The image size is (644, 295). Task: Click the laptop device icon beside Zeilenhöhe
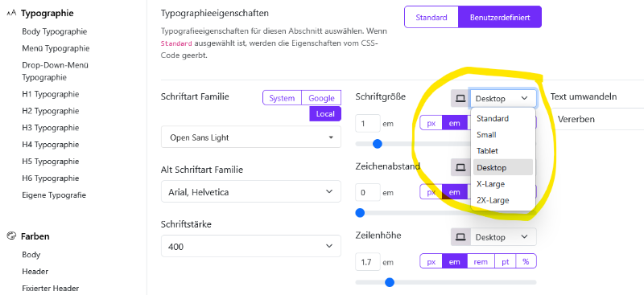(460, 237)
